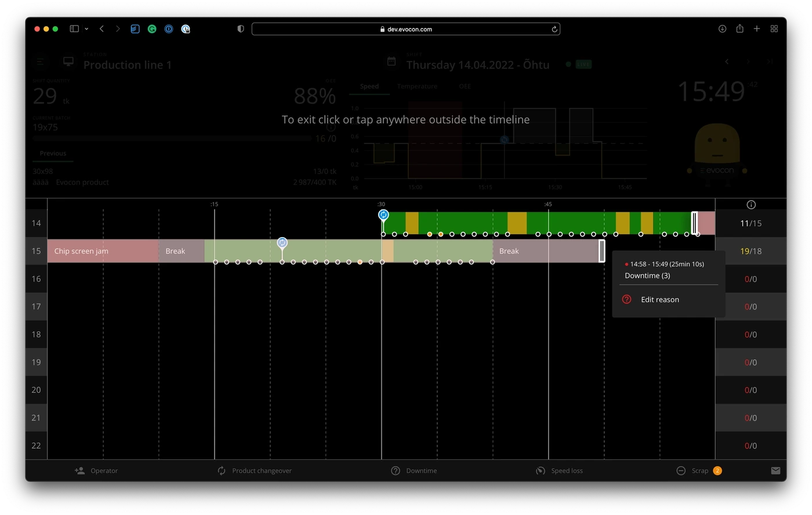Open a new browser tab

point(757,29)
